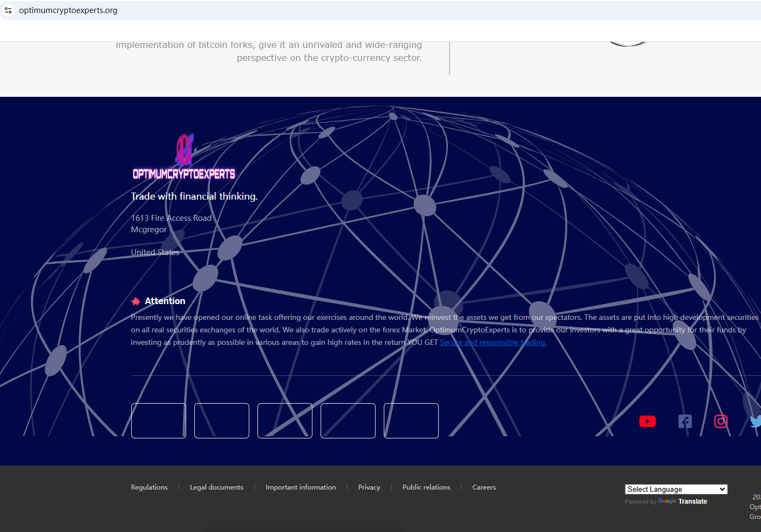Click the Google Translate link

tap(683, 502)
